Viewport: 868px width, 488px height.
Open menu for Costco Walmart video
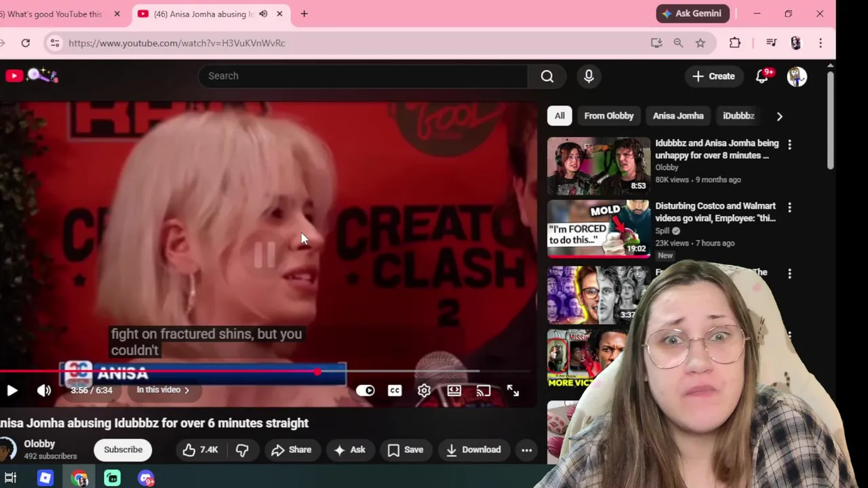click(x=789, y=207)
